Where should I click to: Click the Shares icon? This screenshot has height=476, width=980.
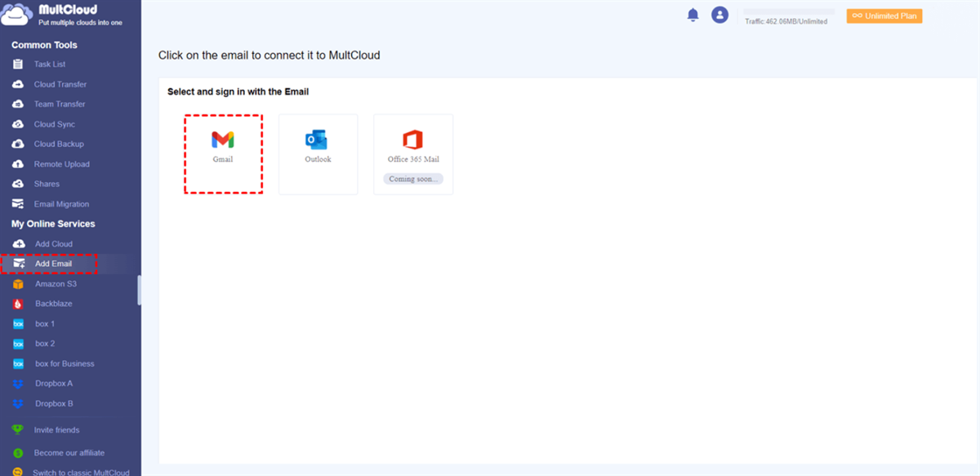click(x=18, y=185)
